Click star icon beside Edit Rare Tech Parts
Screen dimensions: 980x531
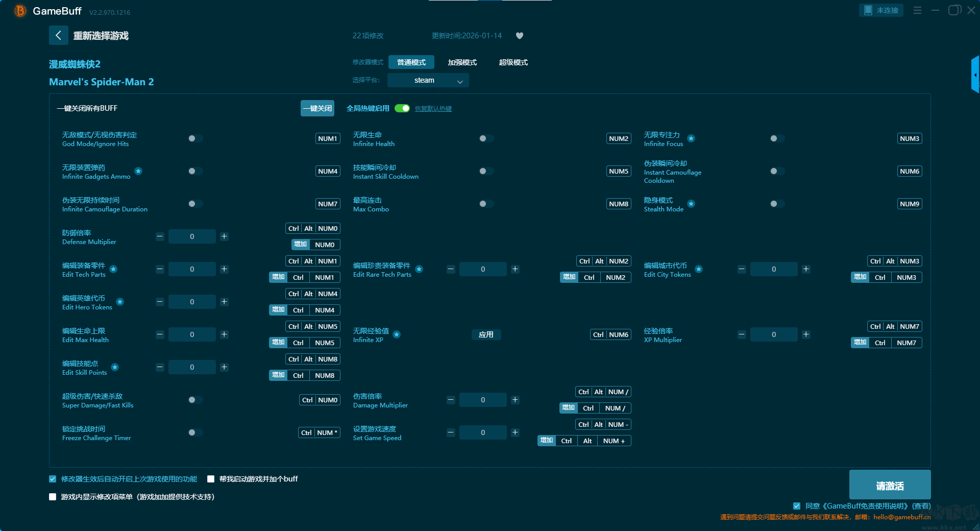pos(419,269)
